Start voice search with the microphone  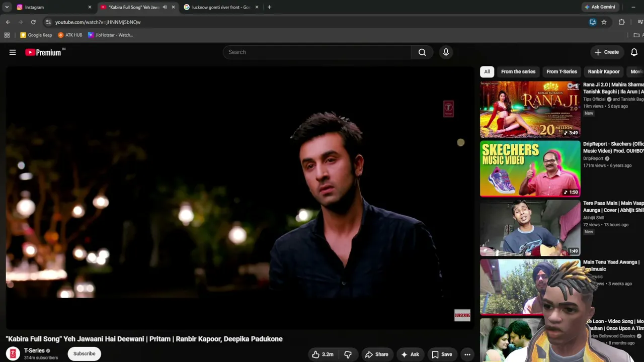point(446,52)
